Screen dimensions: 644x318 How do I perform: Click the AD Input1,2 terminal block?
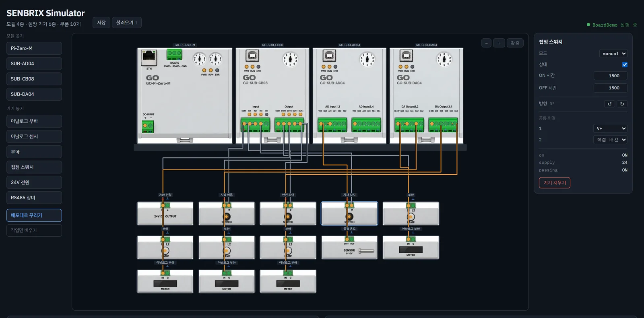pos(332,125)
